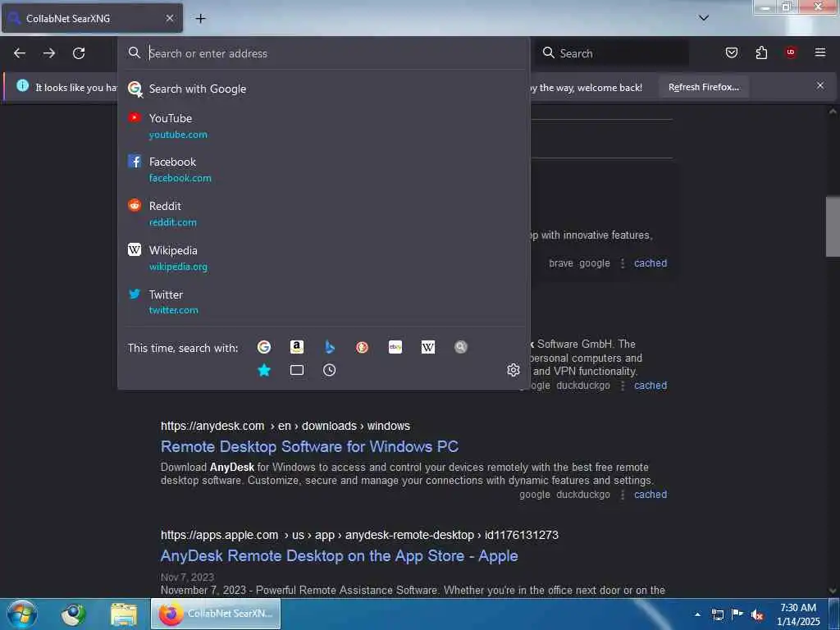
Task: Click the scrollbar up arrow
Action: tap(833, 112)
